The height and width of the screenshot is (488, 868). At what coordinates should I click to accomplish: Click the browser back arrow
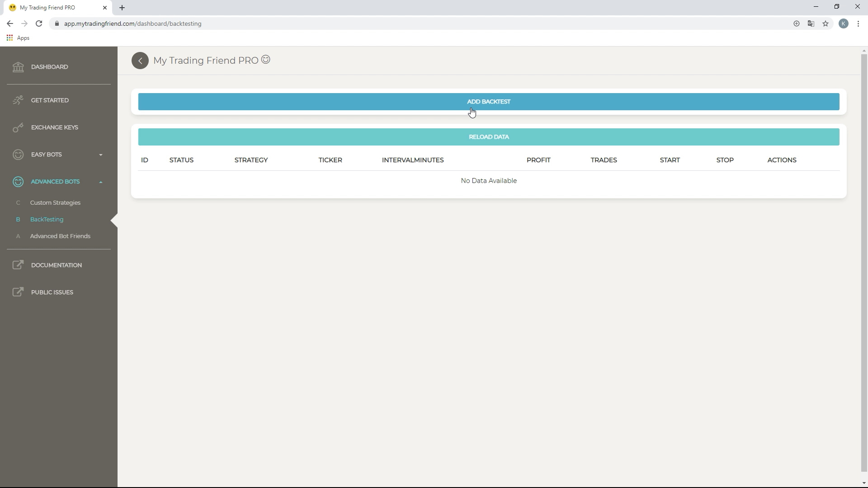10,23
